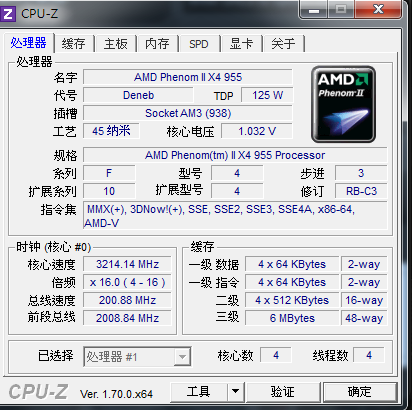Click the 核心数 value 4
Image resolution: width=412 pixels, height=410 pixels.
(x=276, y=355)
